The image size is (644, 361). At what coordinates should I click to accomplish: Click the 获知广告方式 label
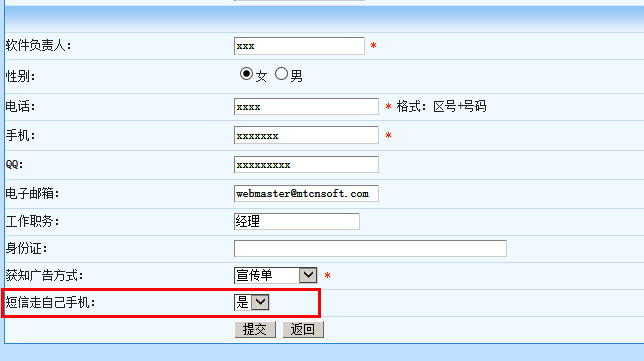tap(44, 276)
